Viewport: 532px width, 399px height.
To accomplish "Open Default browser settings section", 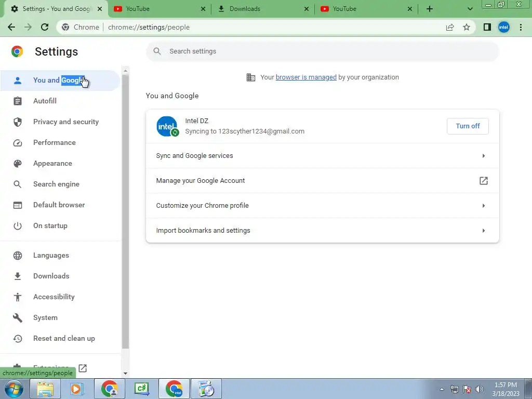I will [x=60, y=205].
